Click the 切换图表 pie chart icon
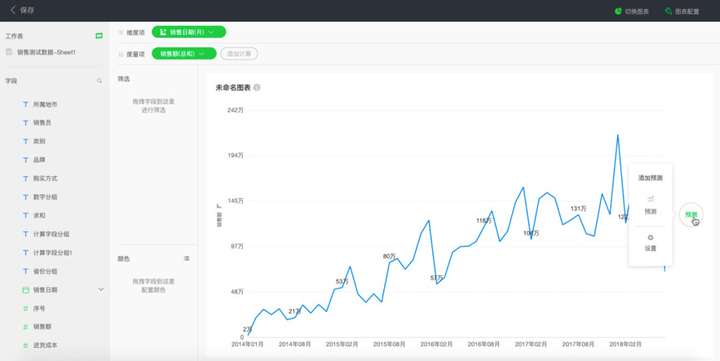 point(618,11)
